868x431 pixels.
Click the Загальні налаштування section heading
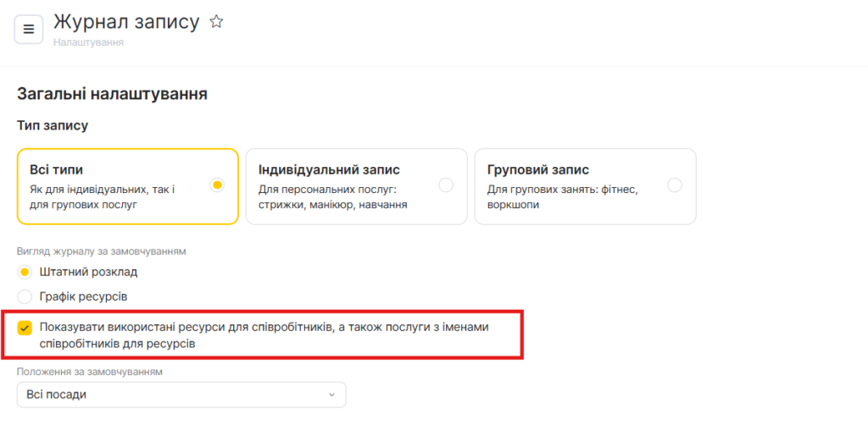(x=112, y=94)
